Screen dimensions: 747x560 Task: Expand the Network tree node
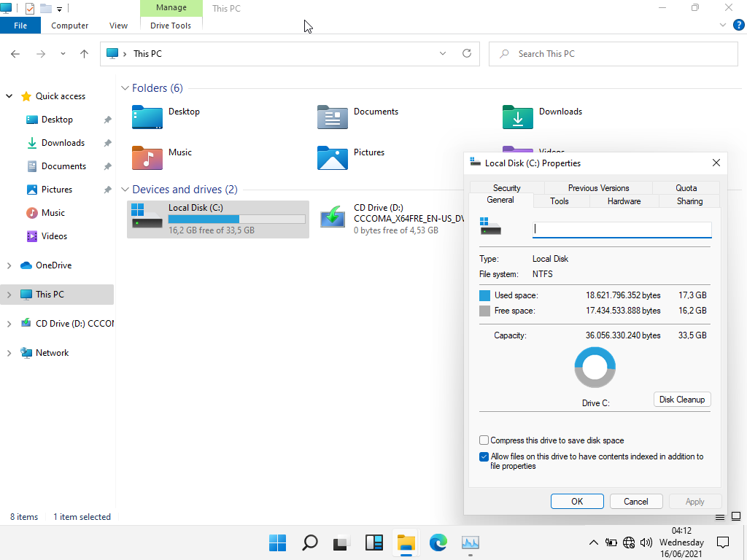(x=9, y=354)
